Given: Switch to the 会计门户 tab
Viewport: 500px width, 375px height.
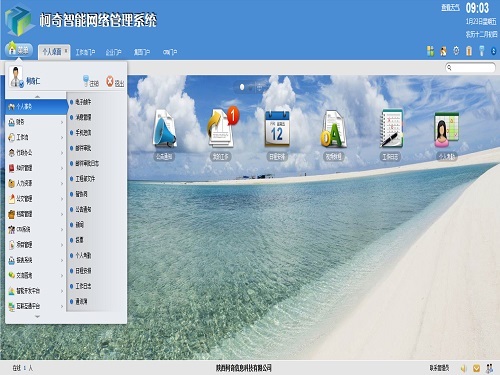Looking at the screenshot, I should click(x=113, y=52).
